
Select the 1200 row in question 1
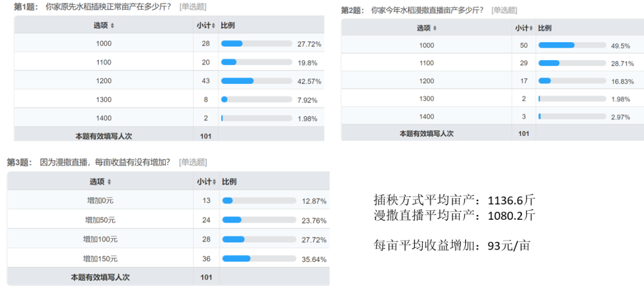(169, 81)
